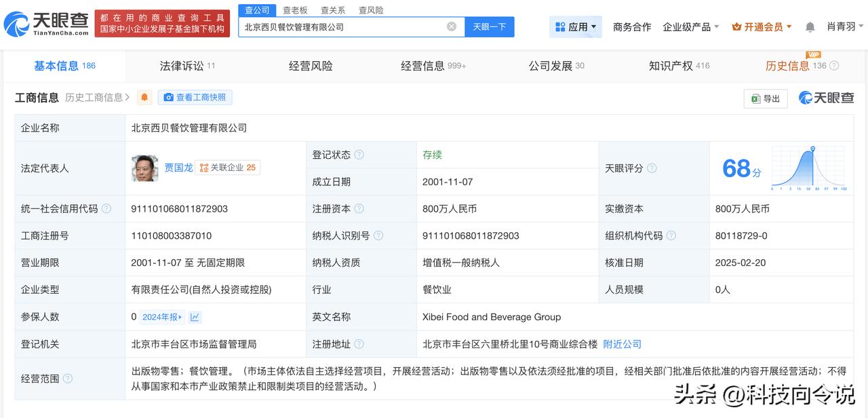868x418 pixels.
Task: Switch to the 基本信息 tab
Action: tap(64, 66)
